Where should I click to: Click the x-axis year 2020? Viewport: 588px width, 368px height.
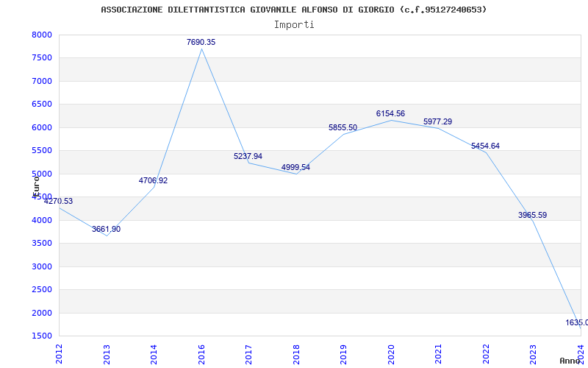click(392, 354)
